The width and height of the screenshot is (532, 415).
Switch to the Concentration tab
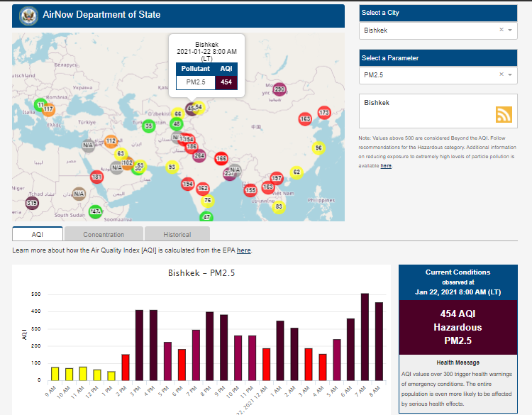tap(104, 234)
